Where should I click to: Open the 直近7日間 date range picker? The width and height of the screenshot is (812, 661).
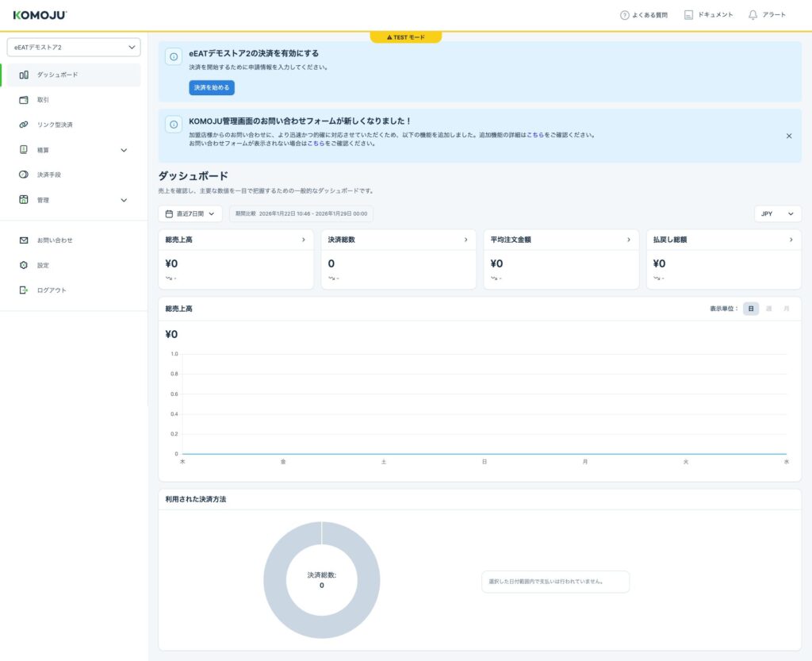coord(190,214)
